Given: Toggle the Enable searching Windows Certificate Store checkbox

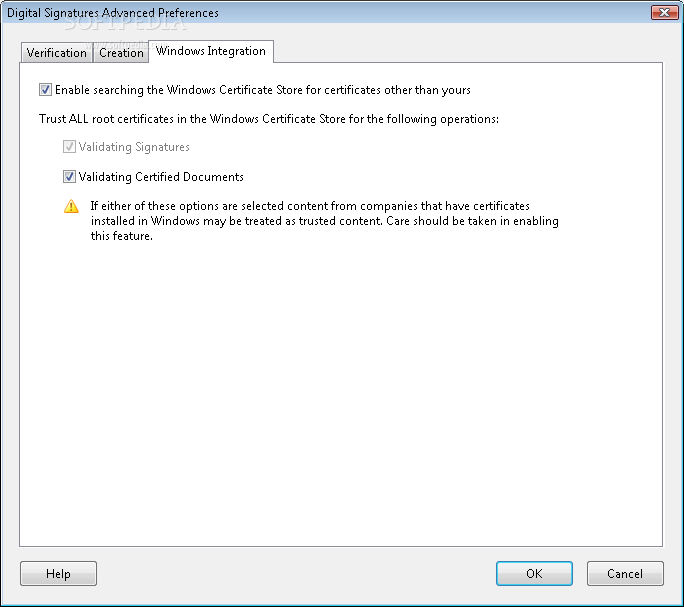Looking at the screenshot, I should pyautogui.click(x=45, y=90).
